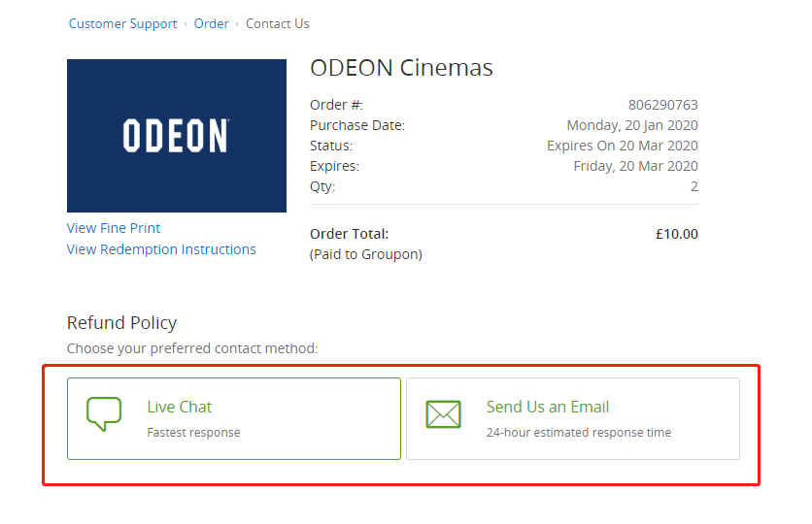The image size is (812, 524).
Task: Click the ODEON logo thumbnail
Action: [x=177, y=136]
